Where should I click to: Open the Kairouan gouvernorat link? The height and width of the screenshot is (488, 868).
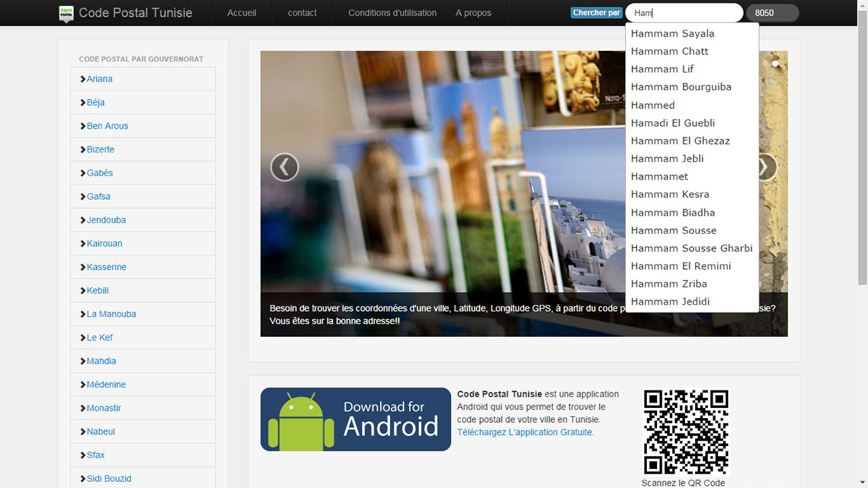104,243
